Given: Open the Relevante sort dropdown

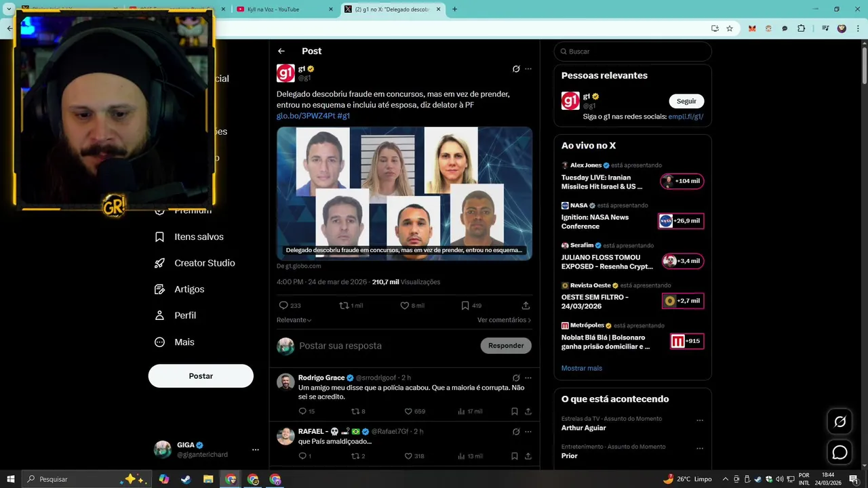Looking at the screenshot, I should click(294, 320).
